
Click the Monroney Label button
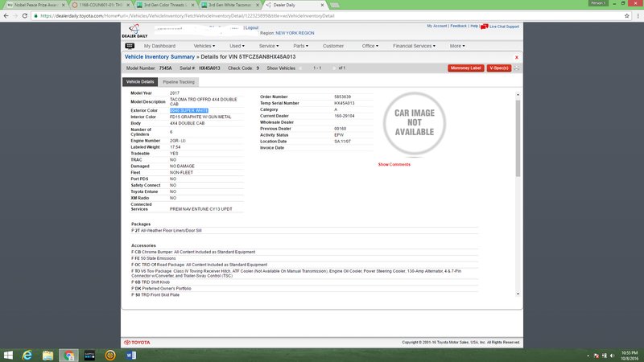pos(466,68)
